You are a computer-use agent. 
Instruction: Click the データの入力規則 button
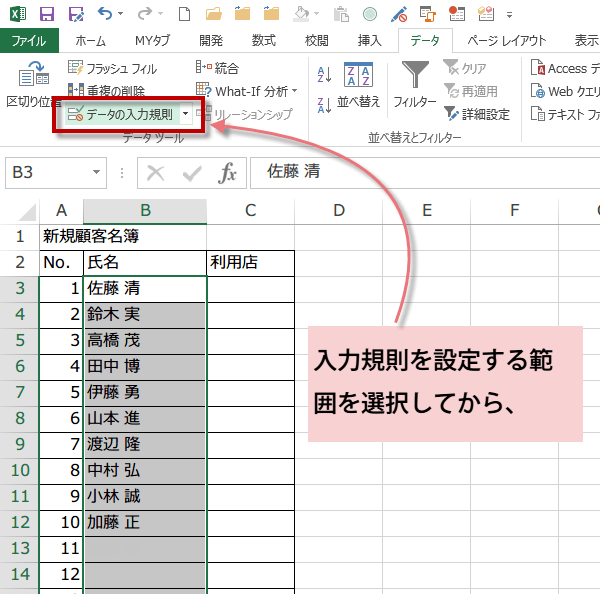pyautogui.click(x=121, y=114)
